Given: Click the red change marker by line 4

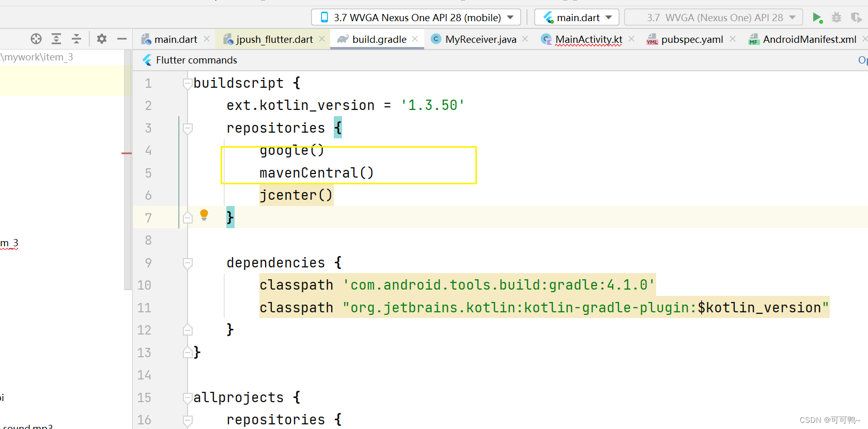Looking at the screenshot, I should [127, 153].
